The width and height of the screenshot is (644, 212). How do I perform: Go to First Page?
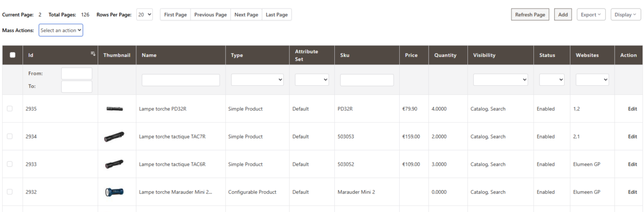175,14
